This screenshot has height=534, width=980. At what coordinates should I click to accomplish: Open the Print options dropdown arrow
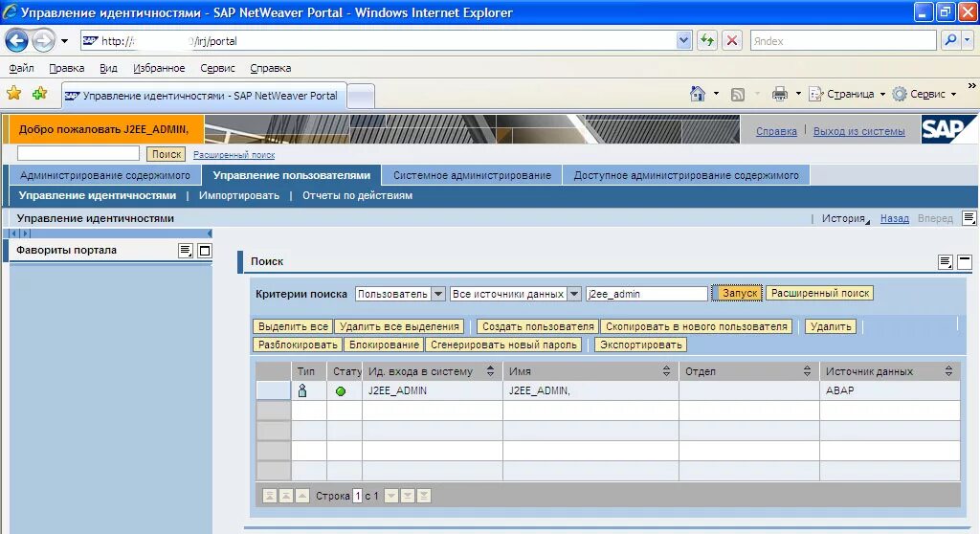pos(798,95)
